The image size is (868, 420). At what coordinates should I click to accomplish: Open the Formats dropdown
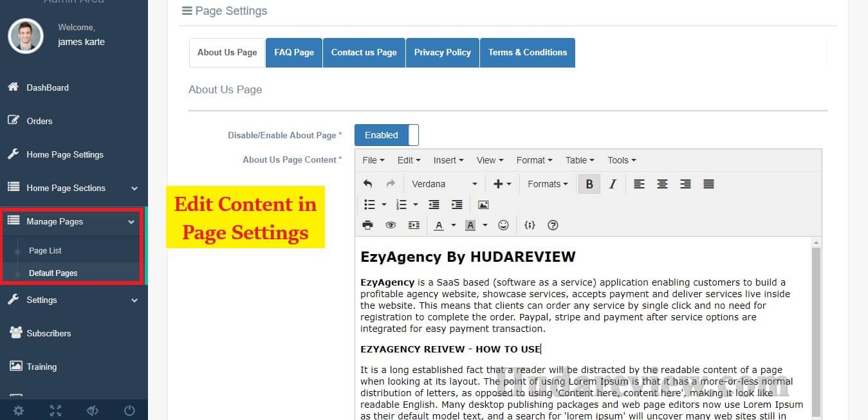548,184
